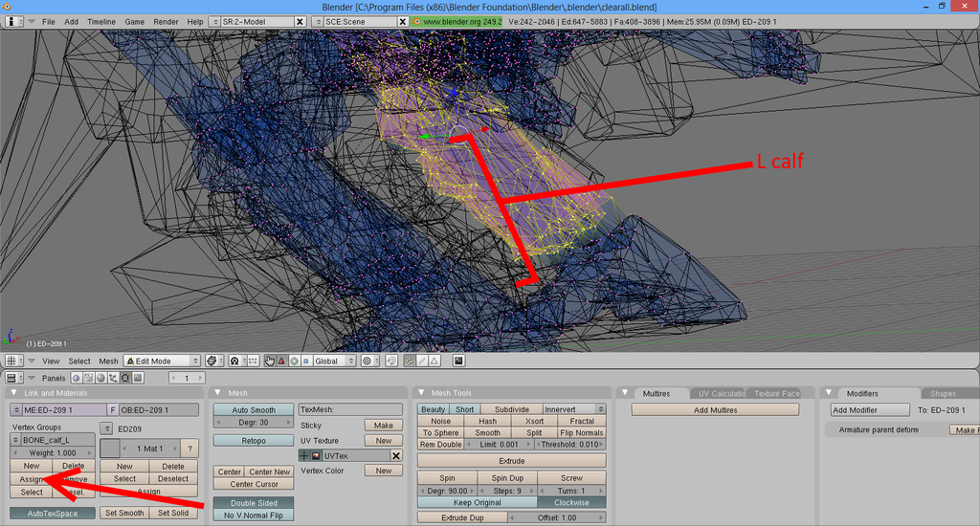Click the UVTex active render image icon
Viewport: 980px width, 526px height.
tap(316, 456)
